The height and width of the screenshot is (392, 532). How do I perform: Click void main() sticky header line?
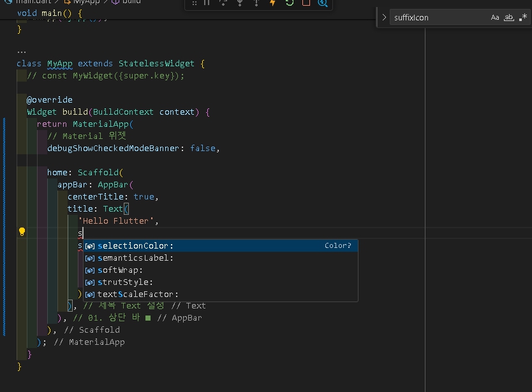(x=50, y=13)
